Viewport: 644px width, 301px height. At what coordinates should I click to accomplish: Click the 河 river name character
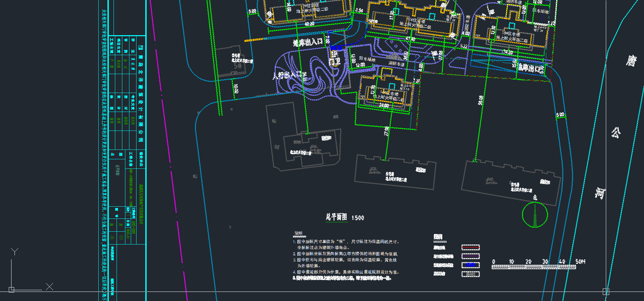[600, 193]
